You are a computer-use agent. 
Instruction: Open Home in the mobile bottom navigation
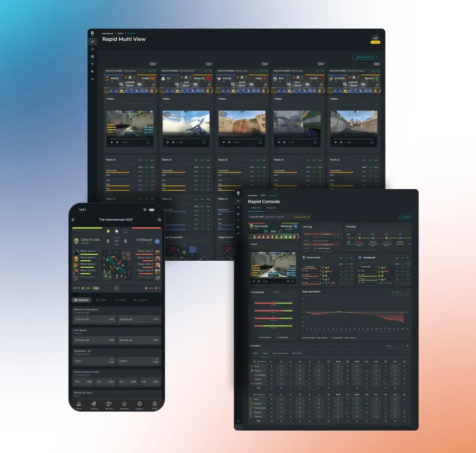(x=78, y=404)
